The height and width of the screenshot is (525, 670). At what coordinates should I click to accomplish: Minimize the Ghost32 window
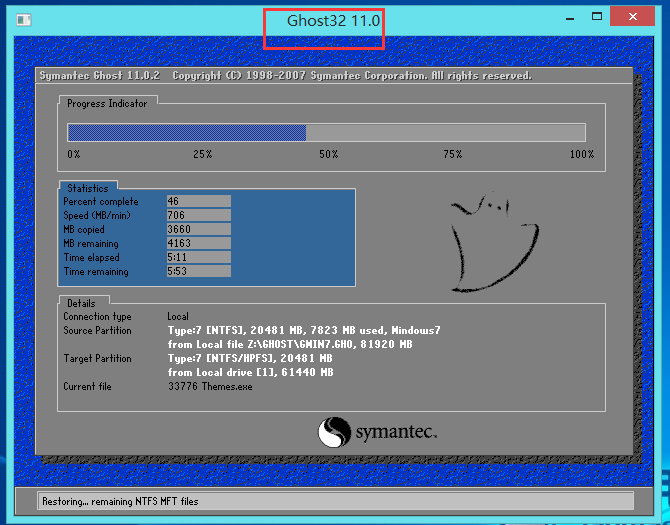[570, 18]
